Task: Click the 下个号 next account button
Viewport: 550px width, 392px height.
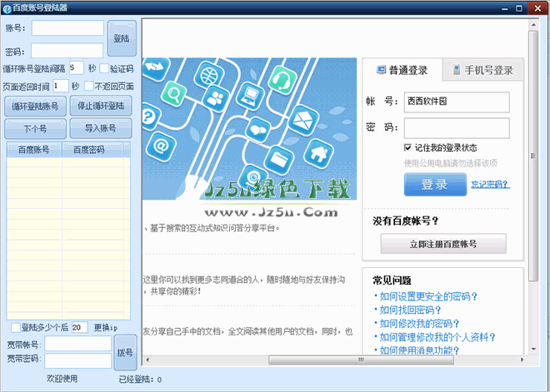Action: pos(35,128)
